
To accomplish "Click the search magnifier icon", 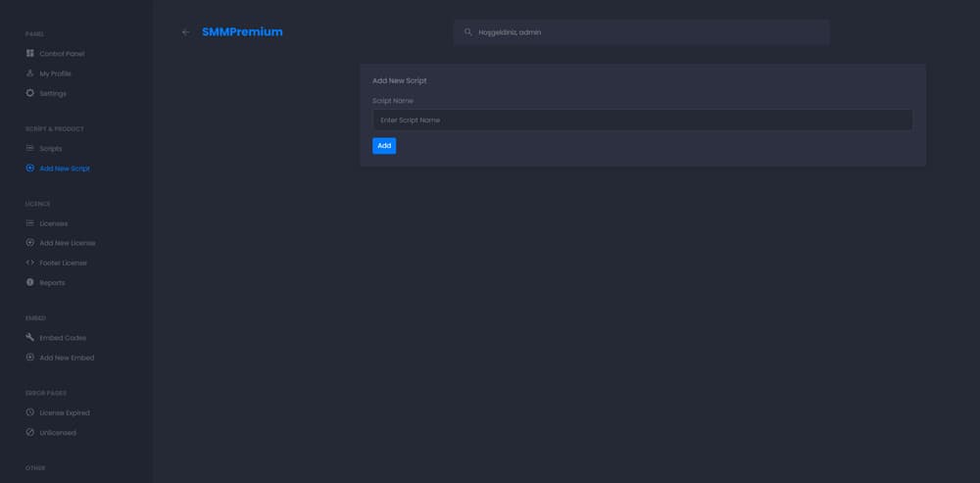I will click(x=468, y=32).
